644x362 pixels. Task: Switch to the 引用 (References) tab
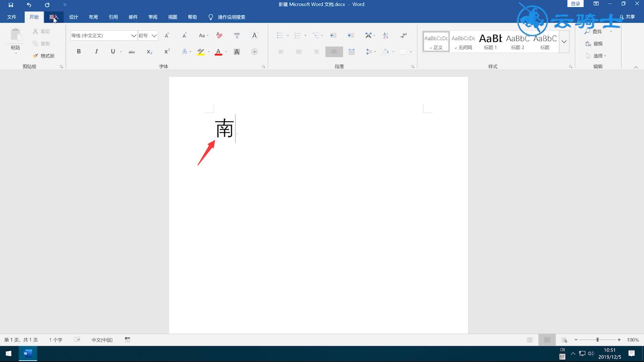click(x=113, y=17)
